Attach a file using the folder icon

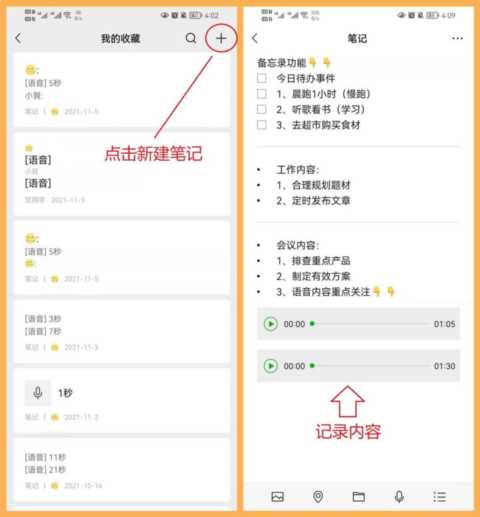(359, 497)
